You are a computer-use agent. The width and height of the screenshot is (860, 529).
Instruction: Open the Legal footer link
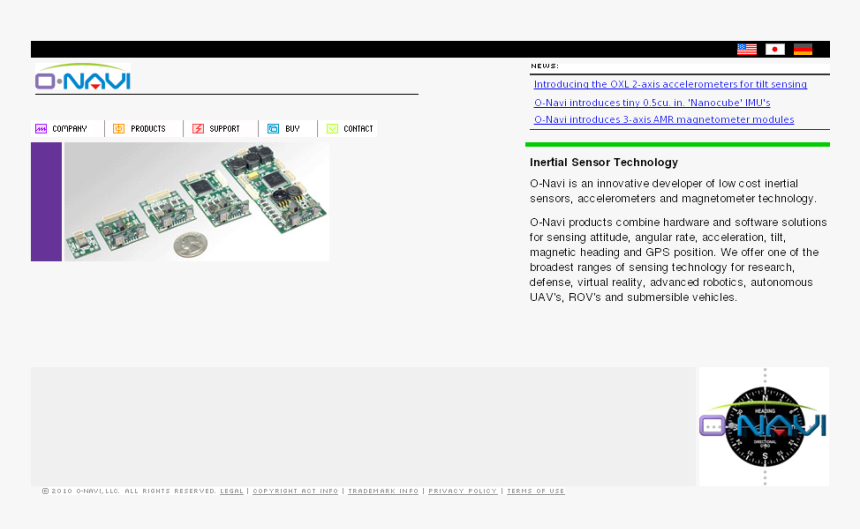pyautogui.click(x=231, y=491)
